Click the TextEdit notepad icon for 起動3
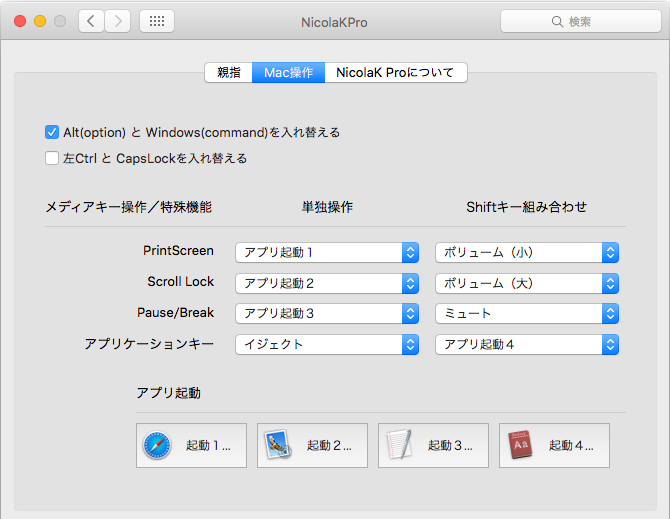This screenshot has width=670, height=519. 399,445
